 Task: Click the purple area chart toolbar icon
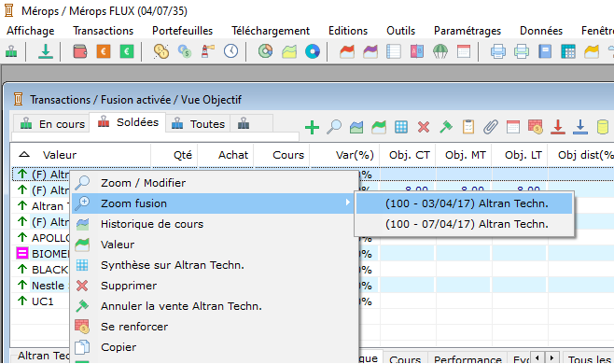370,51
